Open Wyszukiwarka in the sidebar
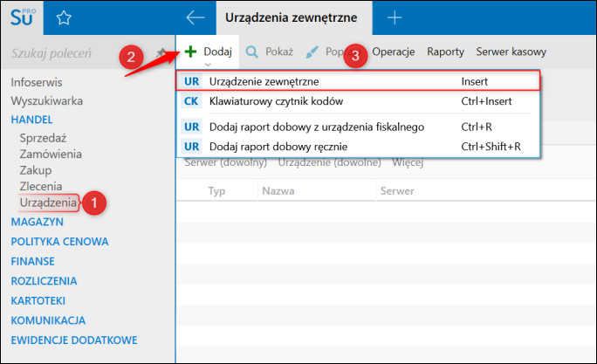 coord(47,101)
